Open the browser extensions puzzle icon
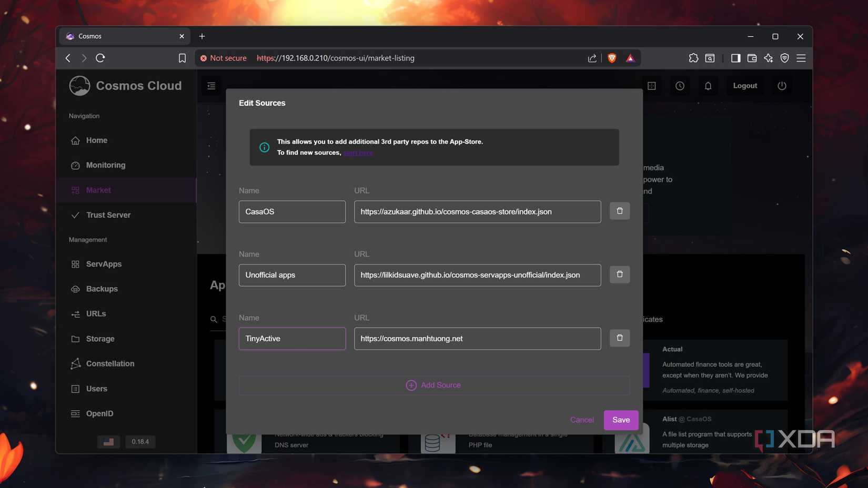The width and height of the screenshot is (868, 488). pyautogui.click(x=693, y=58)
